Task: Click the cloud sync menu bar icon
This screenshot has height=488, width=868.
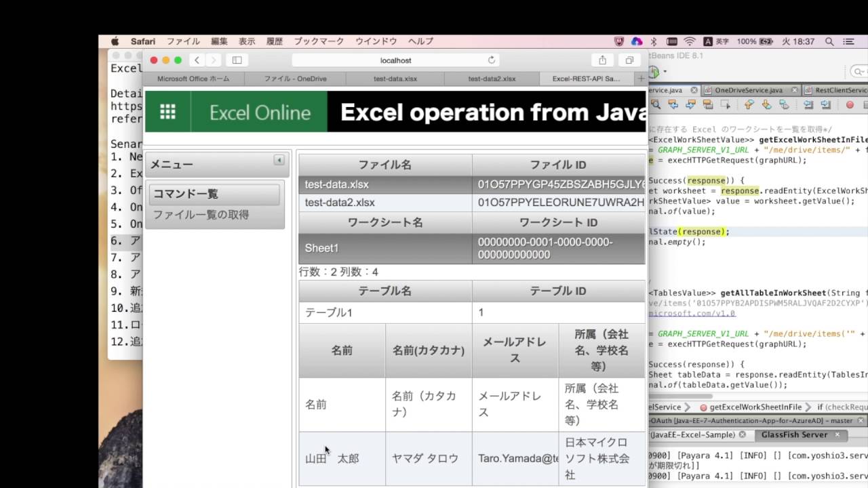Action: click(637, 41)
